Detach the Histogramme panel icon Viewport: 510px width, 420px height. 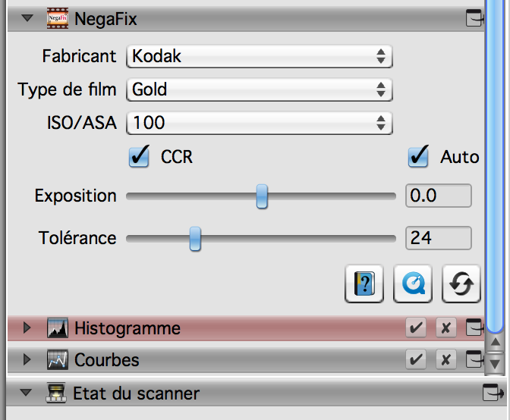pos(475,328)
